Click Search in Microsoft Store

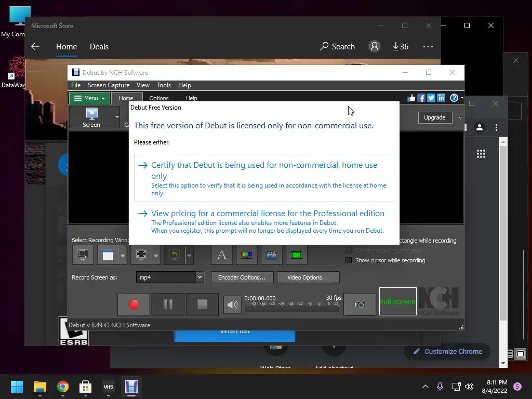(x=337, y=46)
